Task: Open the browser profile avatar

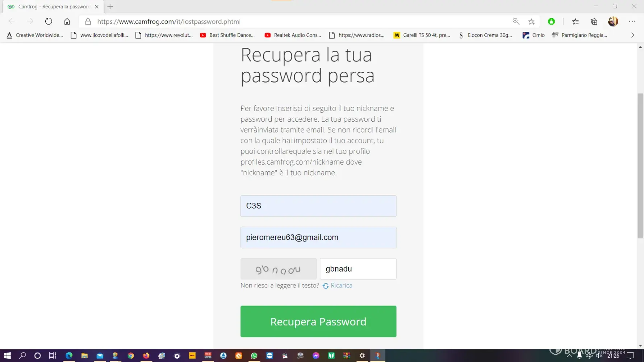Action: [x=613, y=21]
